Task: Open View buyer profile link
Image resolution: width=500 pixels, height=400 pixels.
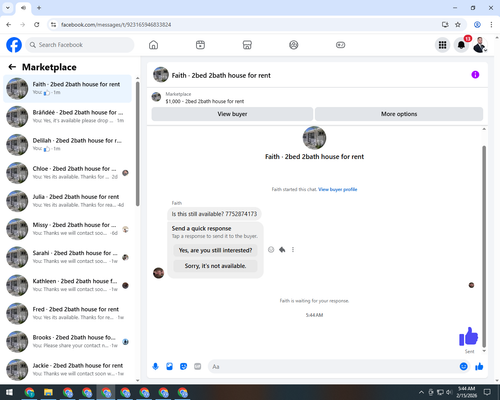Action: click(338, 189)
